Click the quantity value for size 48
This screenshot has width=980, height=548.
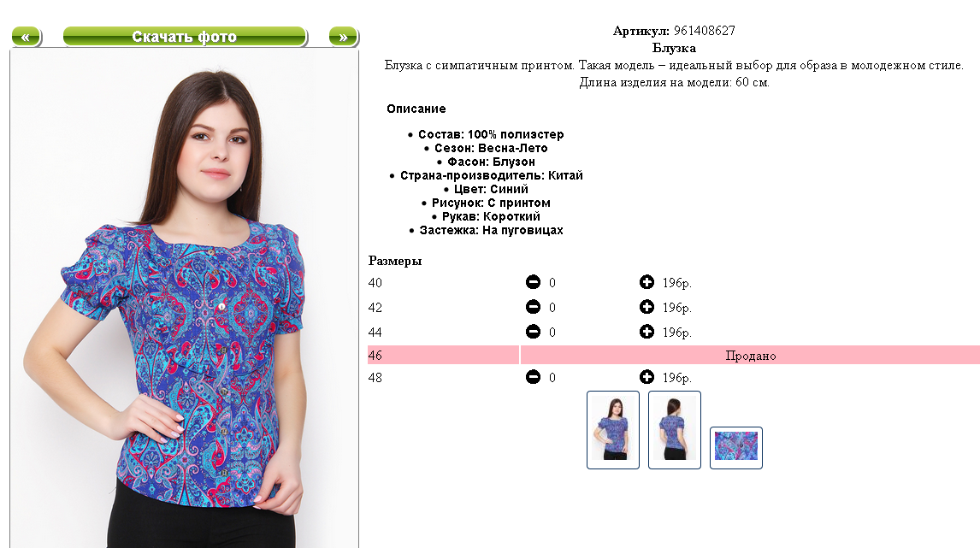tap(552, 378)
